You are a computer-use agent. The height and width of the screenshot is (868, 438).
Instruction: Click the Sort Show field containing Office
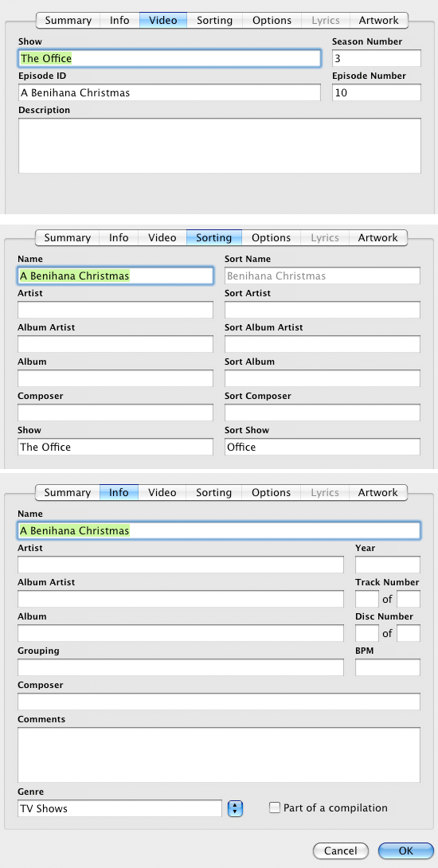point(323,447)
